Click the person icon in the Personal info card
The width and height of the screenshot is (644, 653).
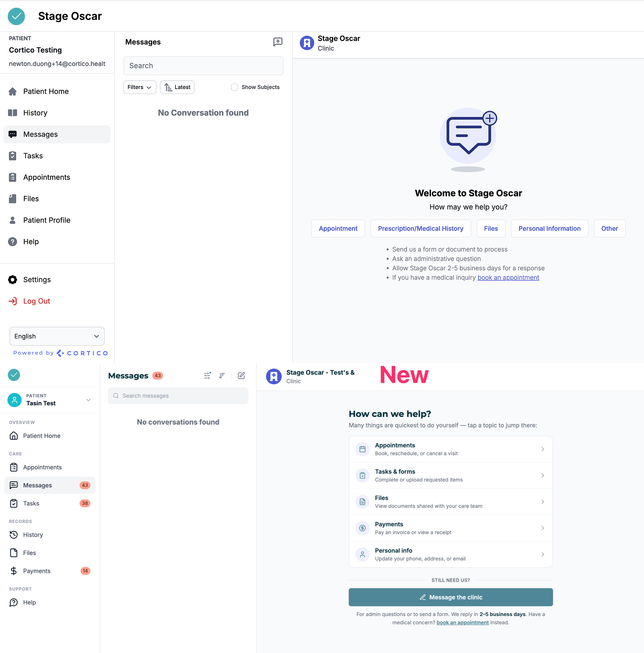tap(362, 554)
